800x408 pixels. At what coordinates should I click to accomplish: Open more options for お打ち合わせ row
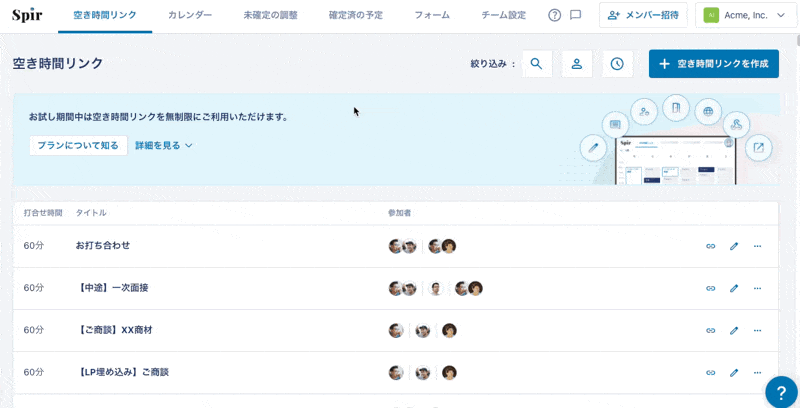(x=757, y=246)
